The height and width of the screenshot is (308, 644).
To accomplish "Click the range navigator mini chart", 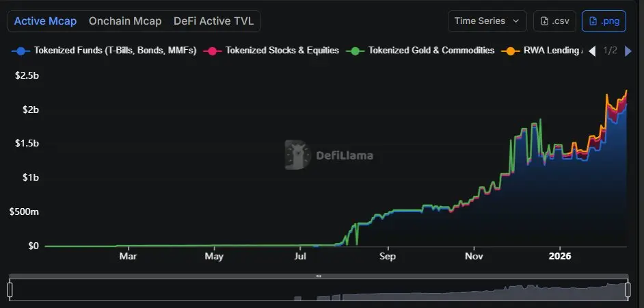I will click(x=319, y=290).
